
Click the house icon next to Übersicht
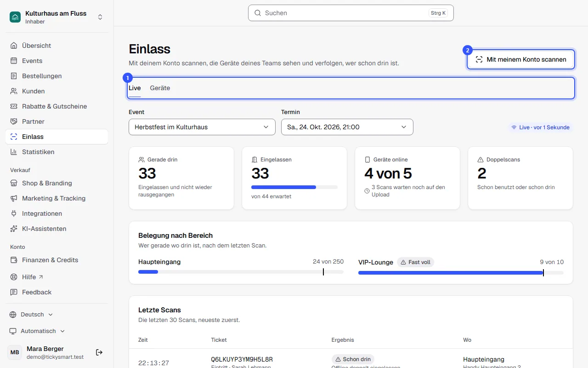(x=14, y=46)
